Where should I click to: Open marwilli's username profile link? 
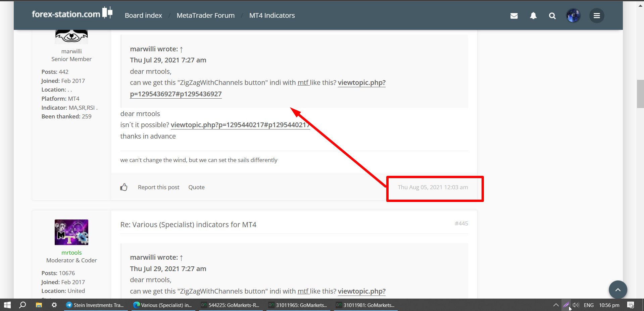pos(71,51)
